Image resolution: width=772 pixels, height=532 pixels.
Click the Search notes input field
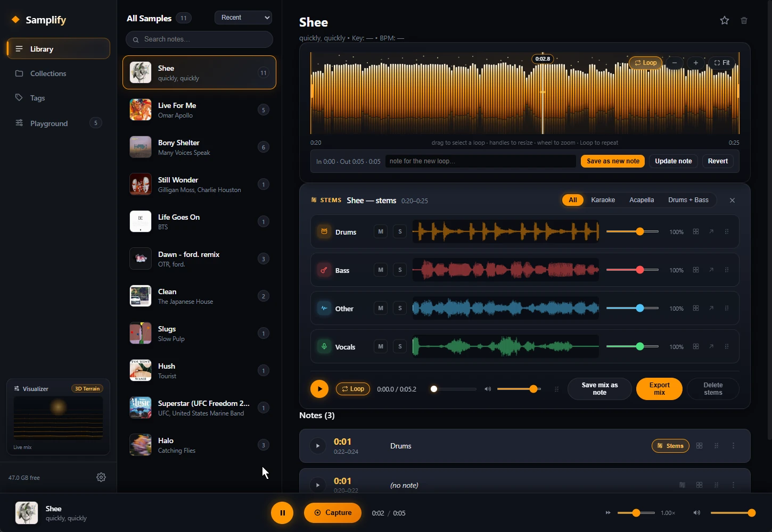[x=199, y=39]
